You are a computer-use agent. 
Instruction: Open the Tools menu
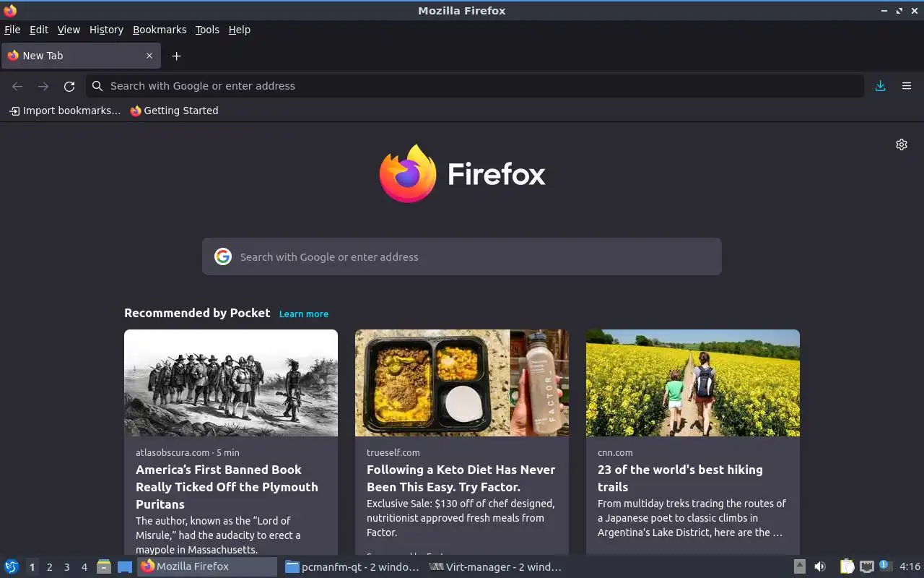(207, 30)
